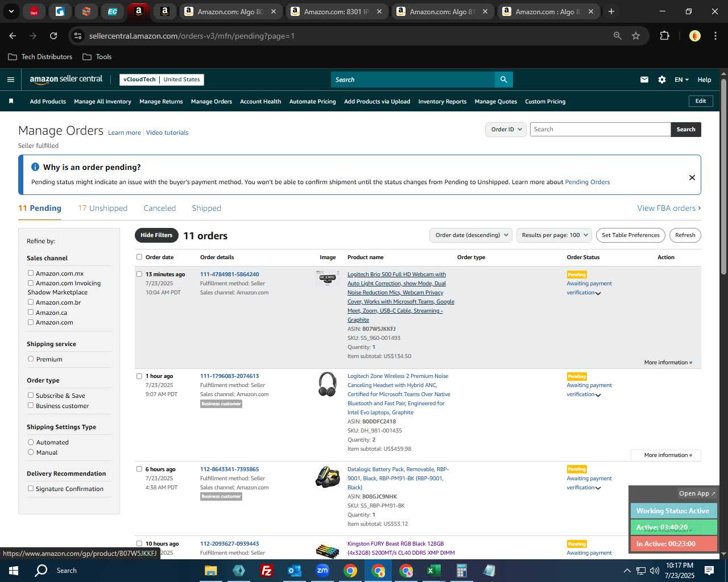Viewport: 728px width, 582px height.
Task: Open Chrome profile avatar
Action: (694, 36)
